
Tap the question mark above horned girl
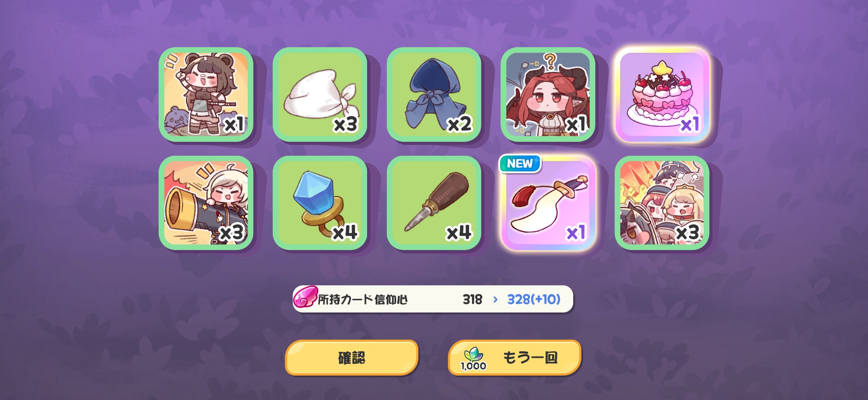pos(549,61)
